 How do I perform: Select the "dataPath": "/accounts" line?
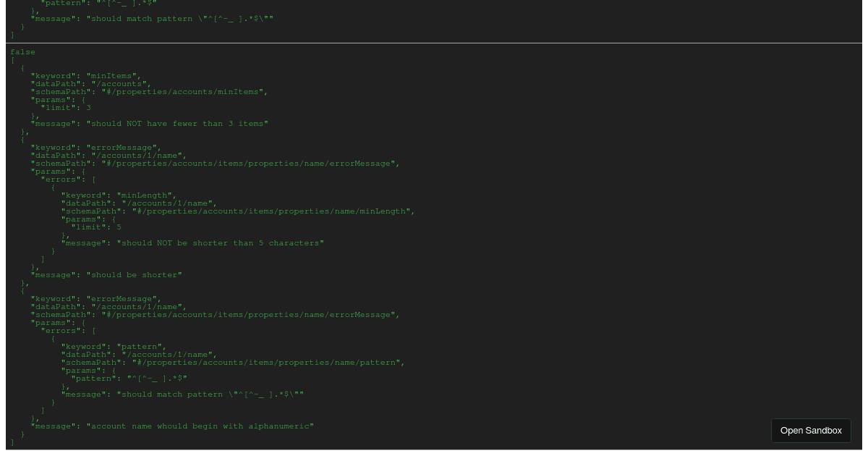91,84
